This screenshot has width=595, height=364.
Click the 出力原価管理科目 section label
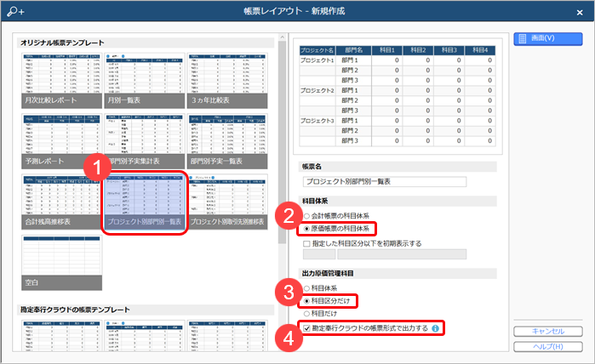(x=328, y=273)
